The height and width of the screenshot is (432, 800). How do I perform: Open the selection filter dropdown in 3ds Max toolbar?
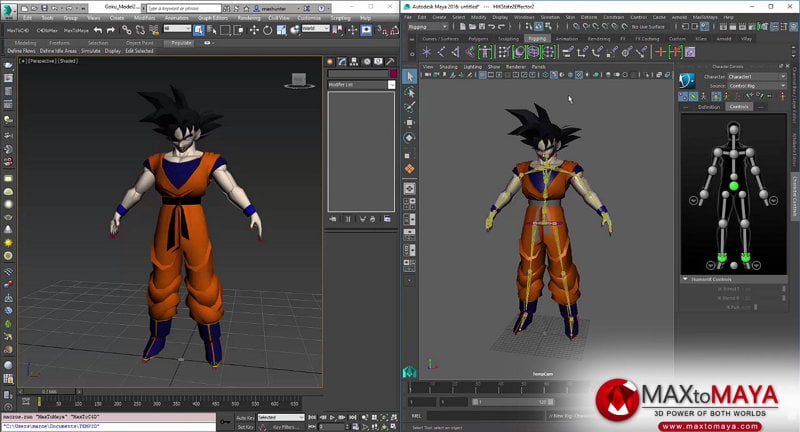click(177, 29)
